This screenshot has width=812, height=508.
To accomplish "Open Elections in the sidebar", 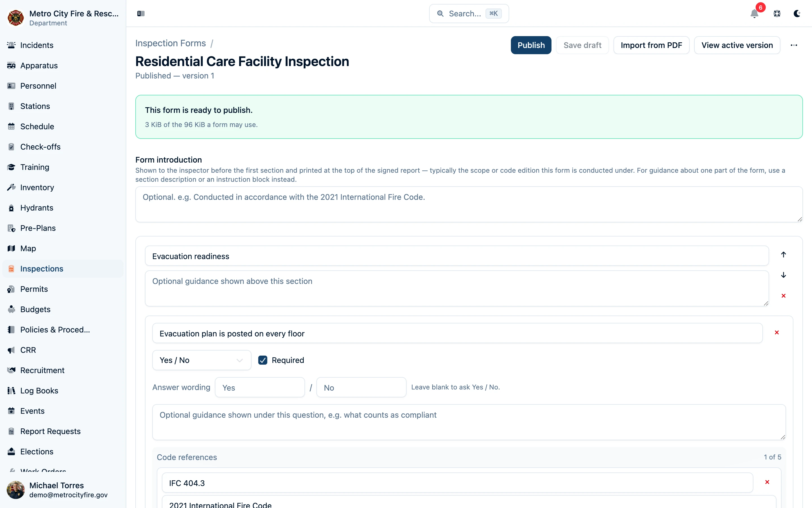I will click(x=63, y=452).
